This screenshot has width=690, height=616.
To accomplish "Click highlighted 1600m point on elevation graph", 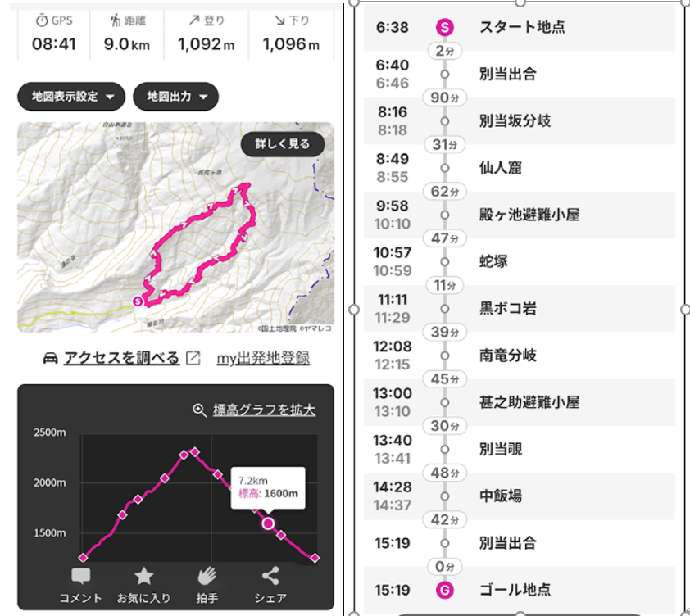I will pyautogui.click(x=268, y=523).
